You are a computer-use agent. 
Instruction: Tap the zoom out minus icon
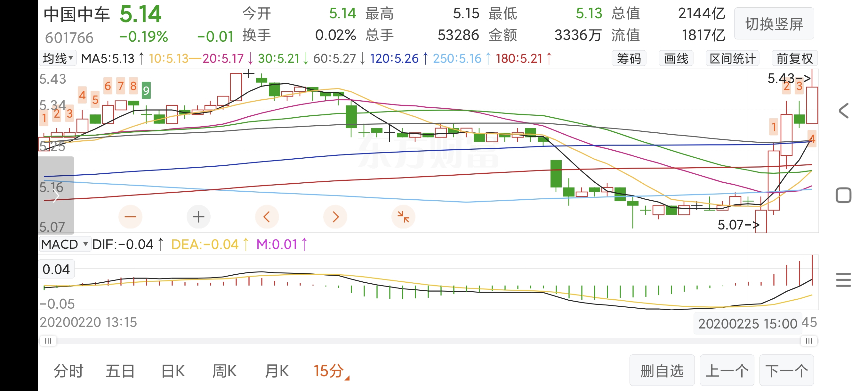pyautogui.click(x=130, y=217)
